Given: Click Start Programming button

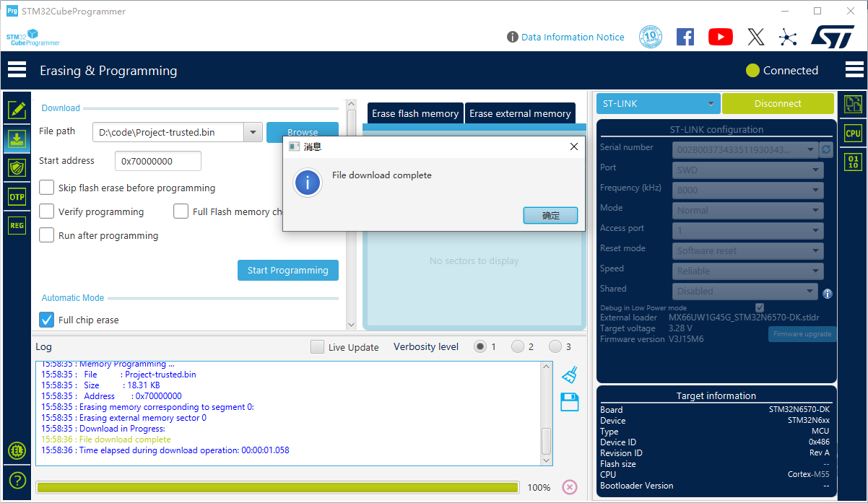Looking at the screenshot, I should point(288,270).
